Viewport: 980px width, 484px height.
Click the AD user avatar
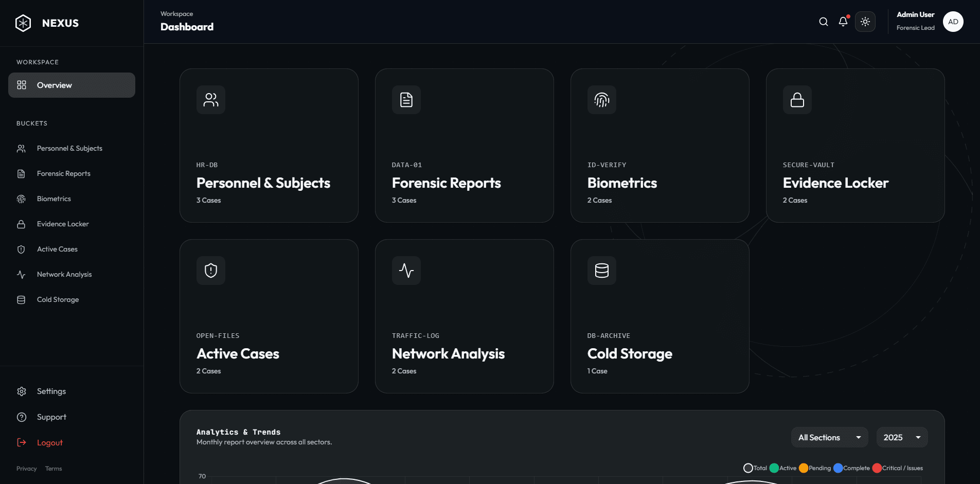(953, 22)
